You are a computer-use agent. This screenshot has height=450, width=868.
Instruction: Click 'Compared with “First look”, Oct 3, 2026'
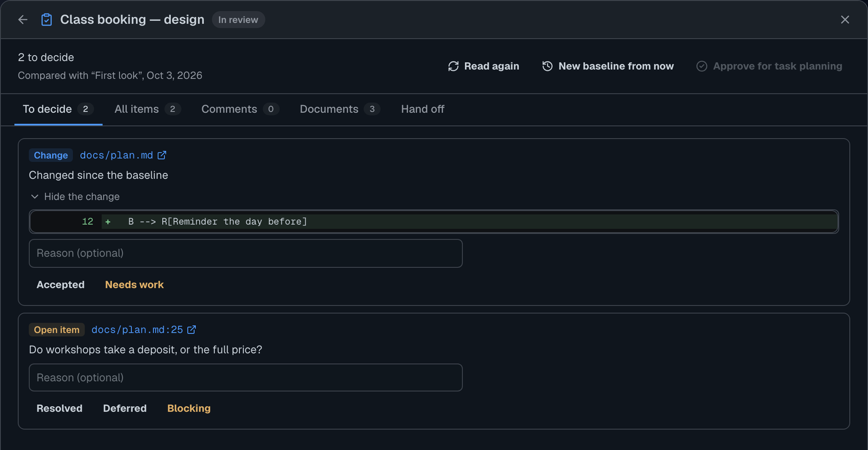tap(110, 75)
